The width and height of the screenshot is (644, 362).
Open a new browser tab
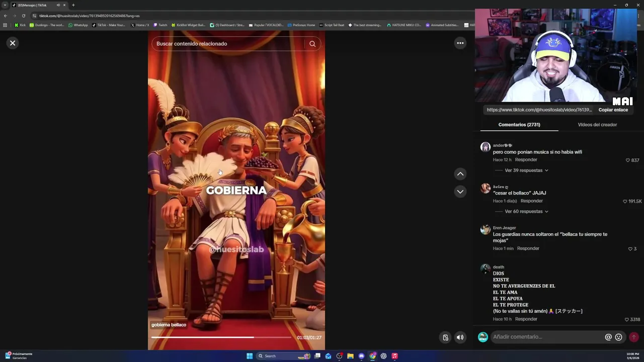73,5
